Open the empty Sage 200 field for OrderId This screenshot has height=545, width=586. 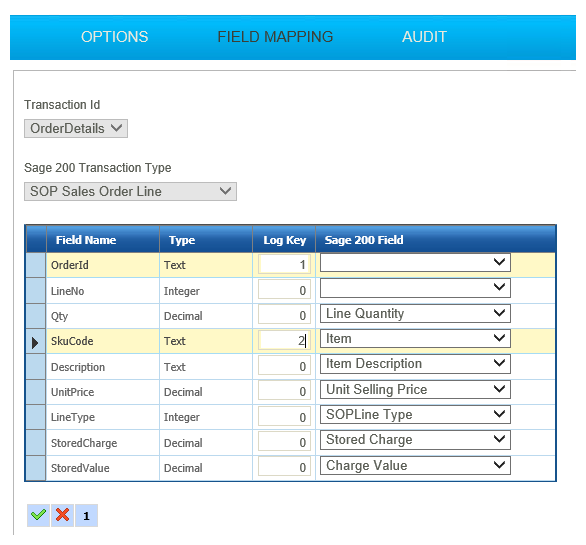(415, 263)
